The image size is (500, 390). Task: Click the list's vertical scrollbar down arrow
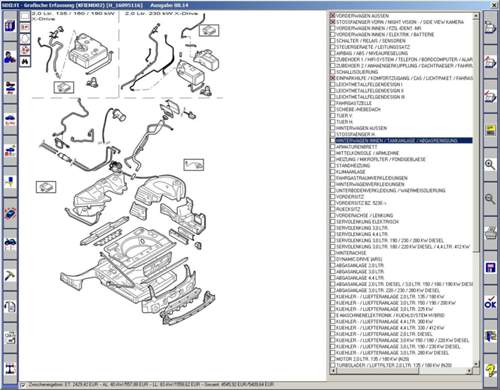[476, 364]
